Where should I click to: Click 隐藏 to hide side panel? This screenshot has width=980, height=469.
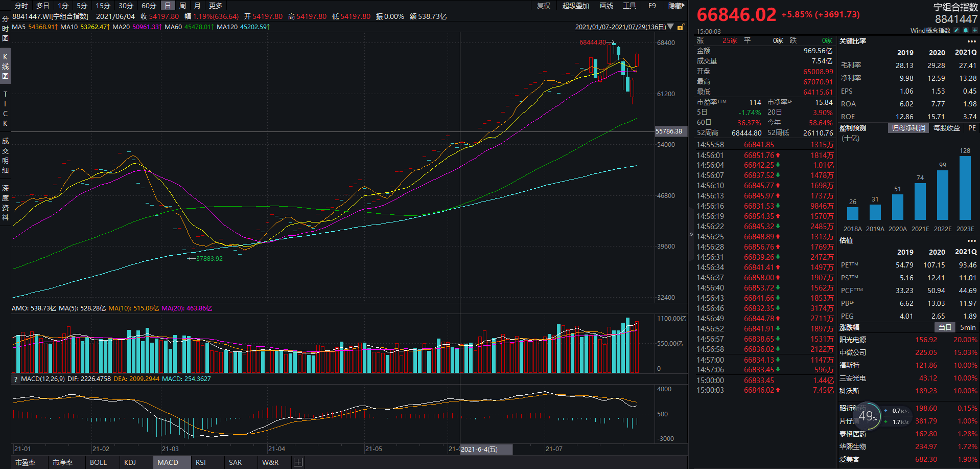click(x=676, y=6)
